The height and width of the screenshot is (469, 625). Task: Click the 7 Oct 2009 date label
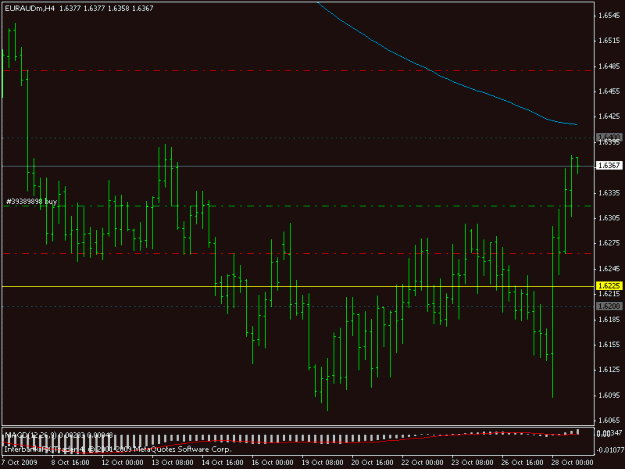point(19,462)
